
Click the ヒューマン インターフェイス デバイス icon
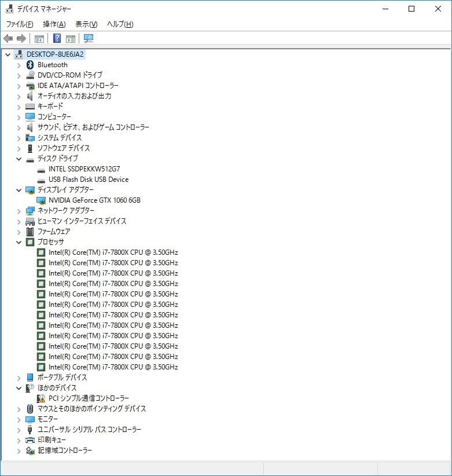[x=30, y=221]
